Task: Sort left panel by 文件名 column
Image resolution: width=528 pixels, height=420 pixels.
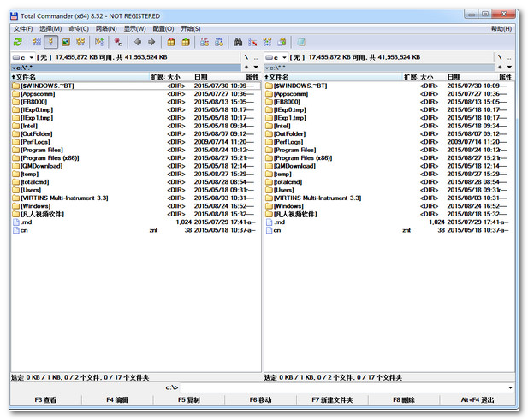Action: (x=80, y=77)
